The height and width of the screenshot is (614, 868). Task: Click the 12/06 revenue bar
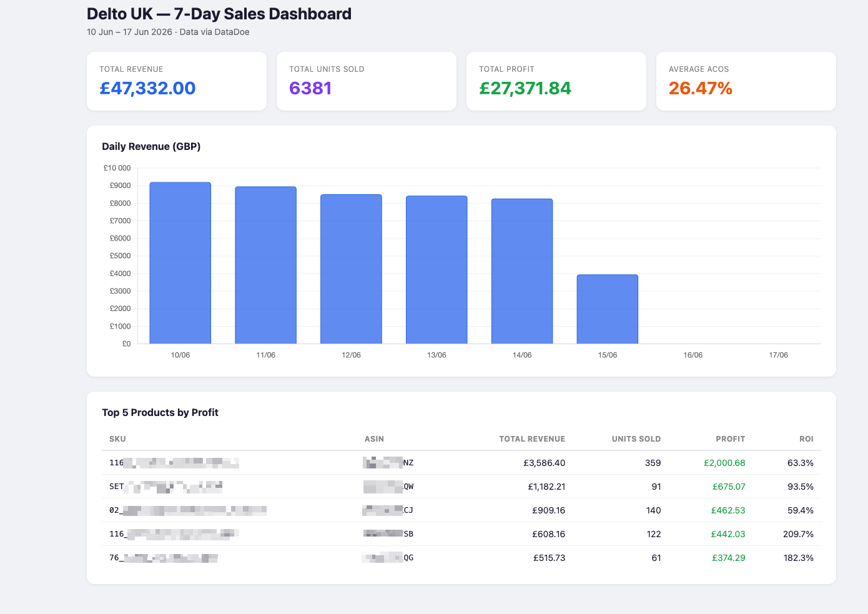tap(351, 269)
